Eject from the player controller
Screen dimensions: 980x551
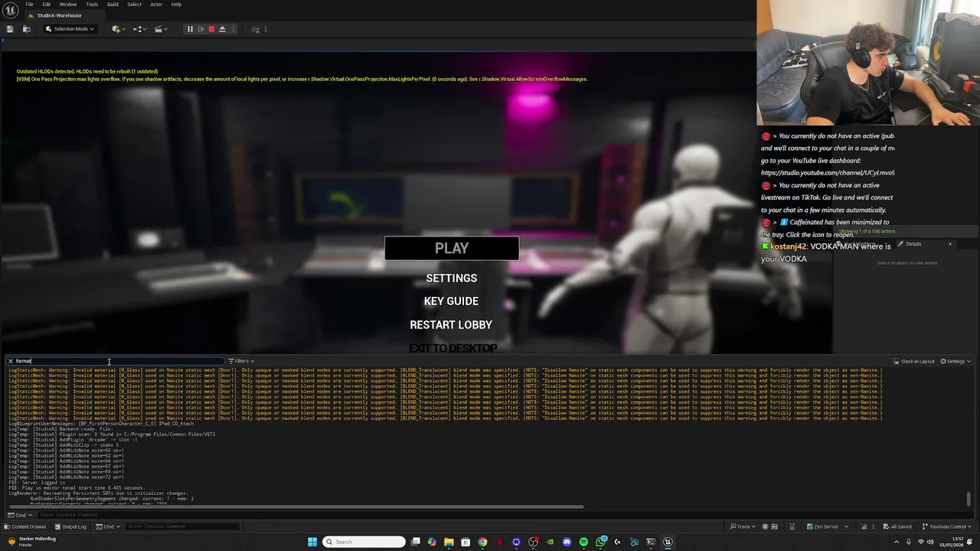tap(222, 29)
